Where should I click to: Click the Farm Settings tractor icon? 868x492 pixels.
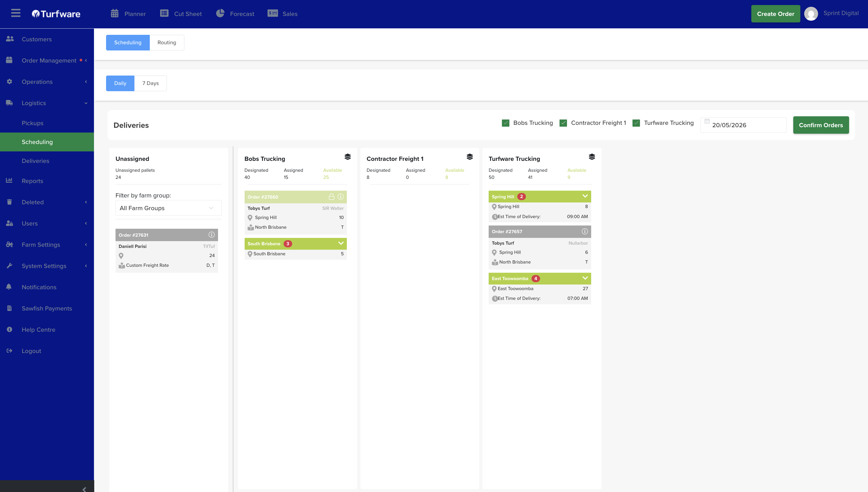pos(9,244)
